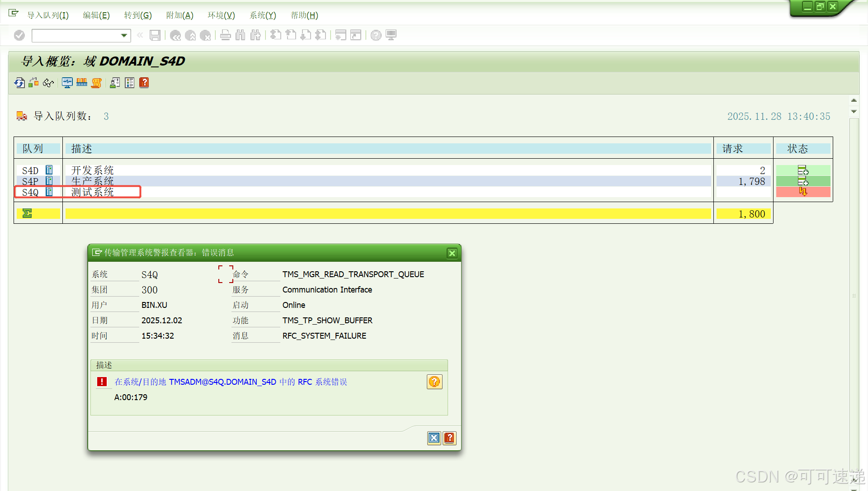Viewport: 868px width, 491px height.
Task: Close the error message dialog via title X
Action: (x=452, y=253)
